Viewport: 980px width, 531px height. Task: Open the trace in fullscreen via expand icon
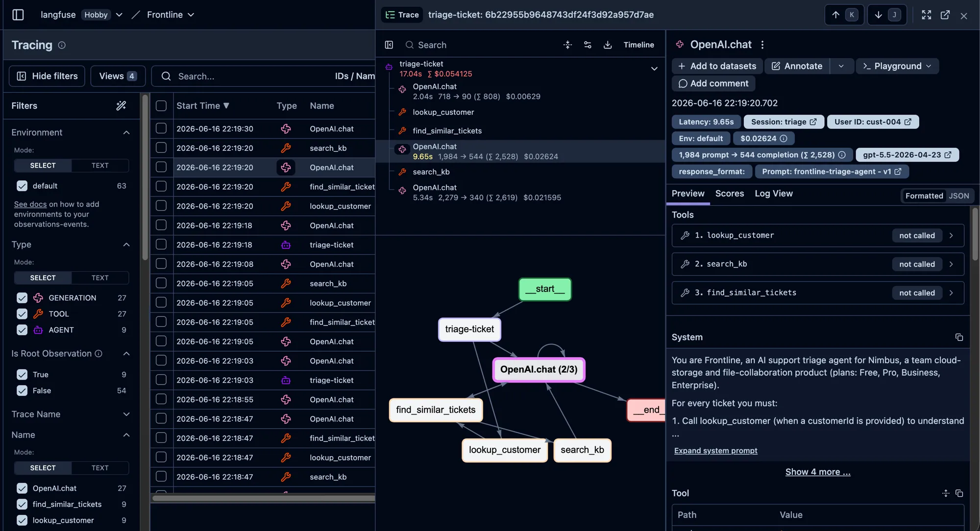[926, 15]
